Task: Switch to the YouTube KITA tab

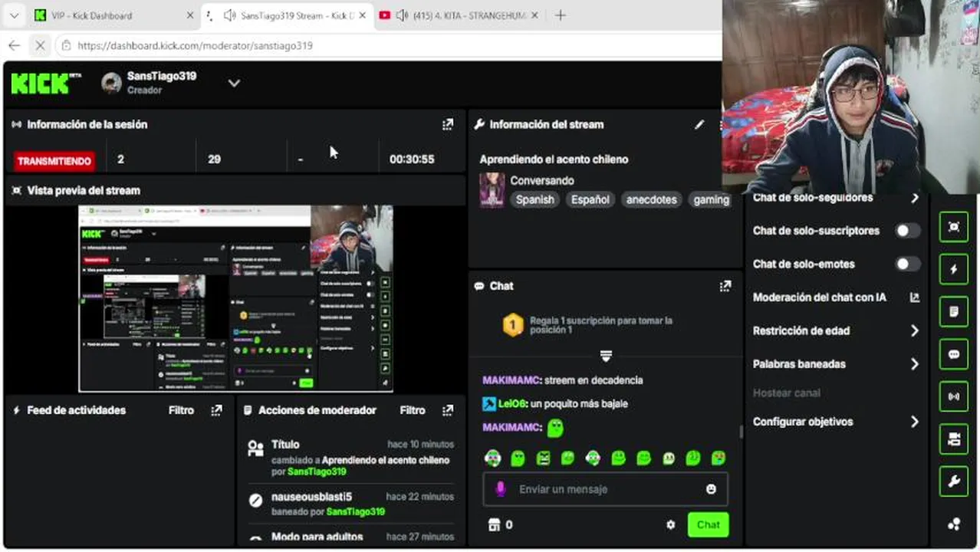Action: point(460,15)
